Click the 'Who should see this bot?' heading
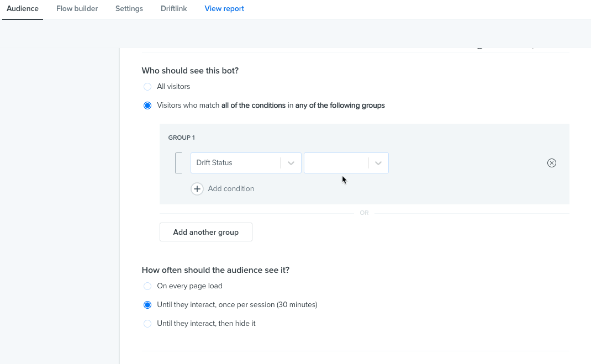Screen dimensions: 591x364 (191, 71)
